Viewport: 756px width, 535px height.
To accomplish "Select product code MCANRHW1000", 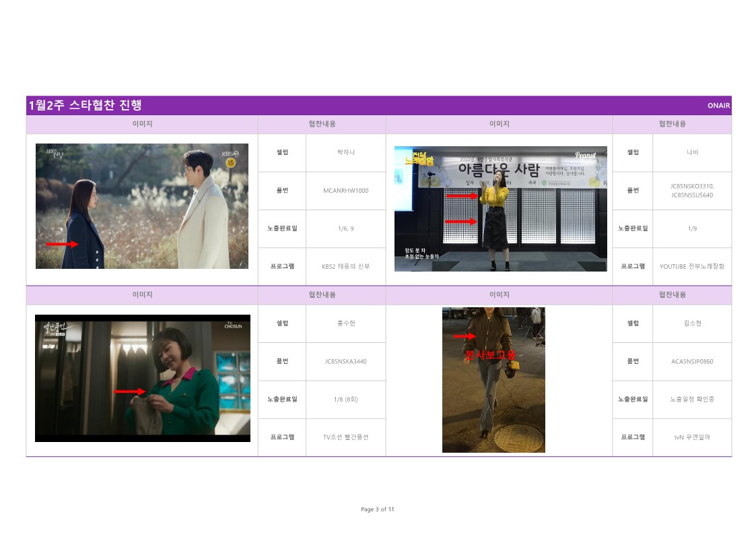I will pos(346,191).
